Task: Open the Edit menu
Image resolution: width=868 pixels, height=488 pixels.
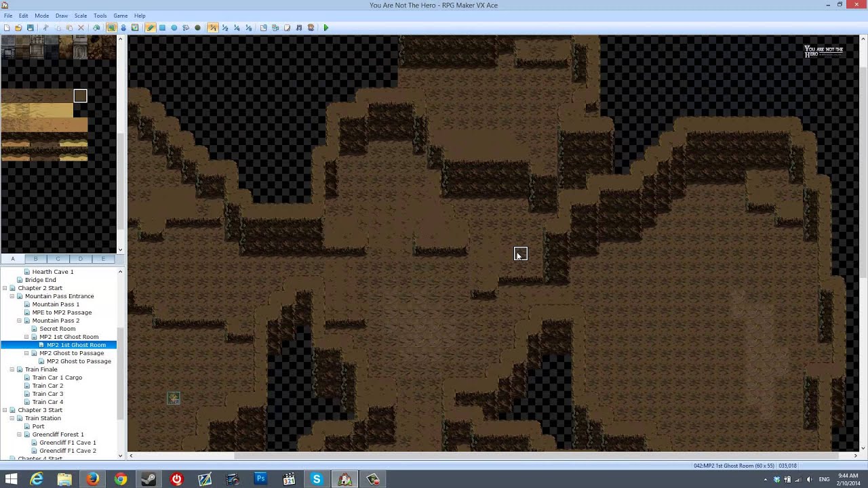Action: pyautogui.click(x=24, y=16)
